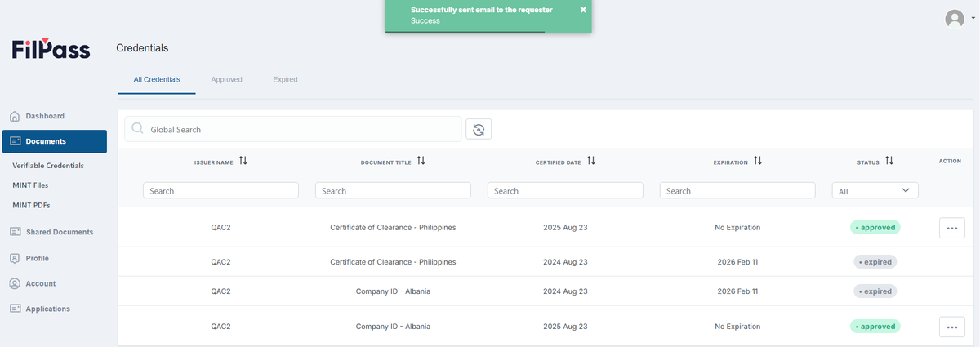Switch to the All Credentials tab

(x=157, y=79)
